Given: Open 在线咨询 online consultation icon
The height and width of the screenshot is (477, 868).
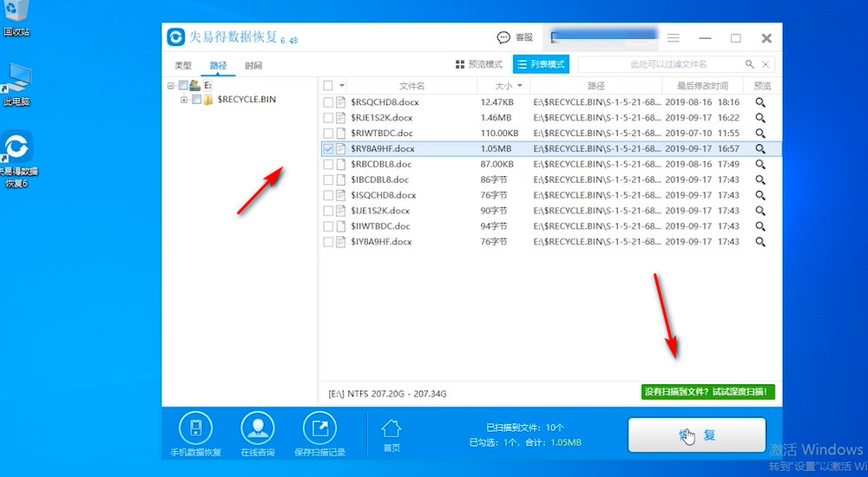Looking at the screenshot, I should (x=258, y=428).
